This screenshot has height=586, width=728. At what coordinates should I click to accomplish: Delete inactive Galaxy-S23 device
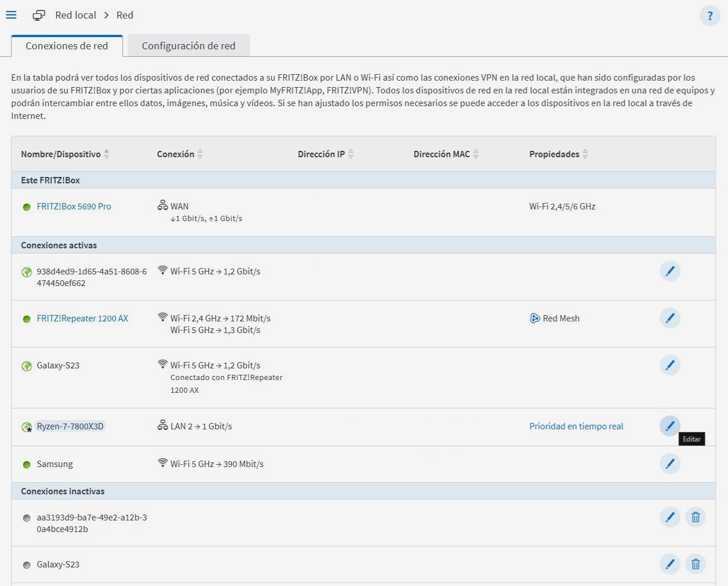point(695,564)
